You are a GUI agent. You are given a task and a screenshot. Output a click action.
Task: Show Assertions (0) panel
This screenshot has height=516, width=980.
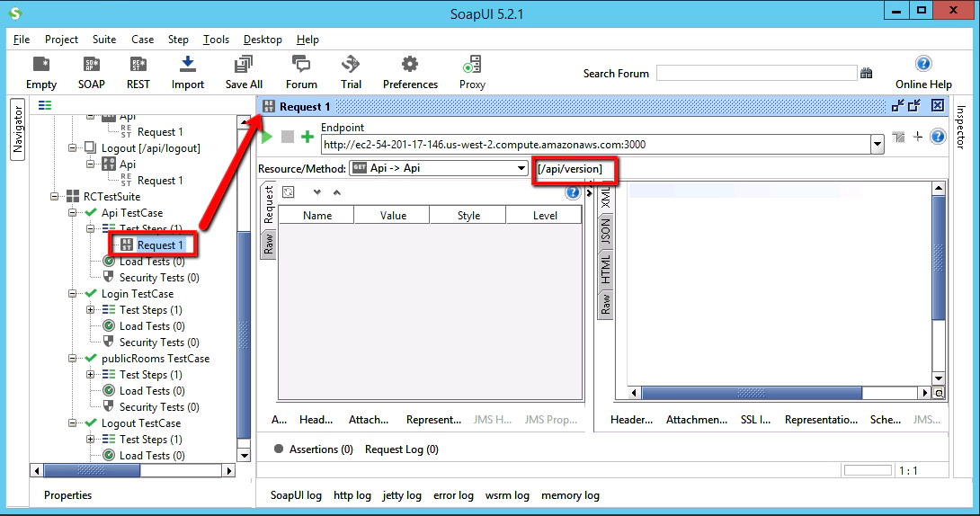pyautogui.click(x=313, y=449)
